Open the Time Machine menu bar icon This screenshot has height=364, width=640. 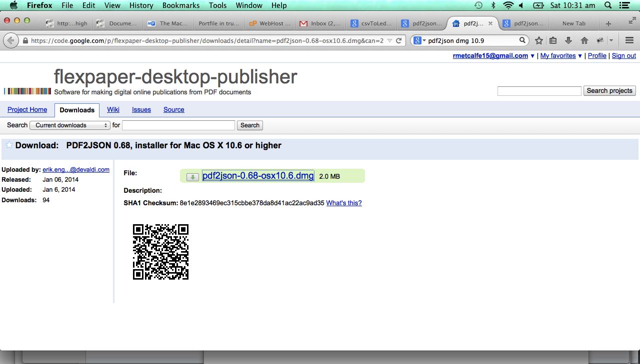[x=478, y=5]
